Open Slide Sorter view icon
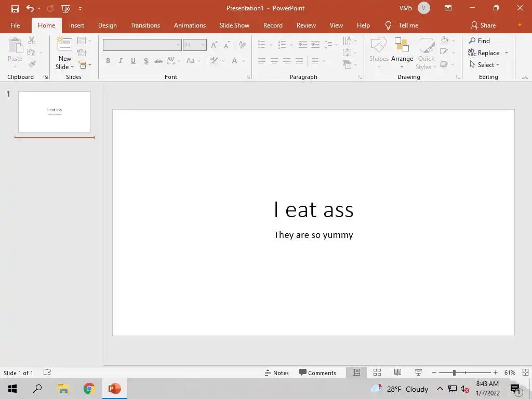Screen dimensions: 532x399 (x=377, y=373)
